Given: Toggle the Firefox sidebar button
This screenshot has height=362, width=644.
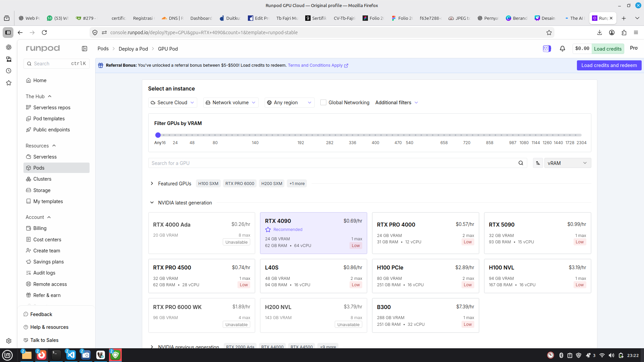Looking at the screenshot, I should pyautogui.click(x=8, y=33).
